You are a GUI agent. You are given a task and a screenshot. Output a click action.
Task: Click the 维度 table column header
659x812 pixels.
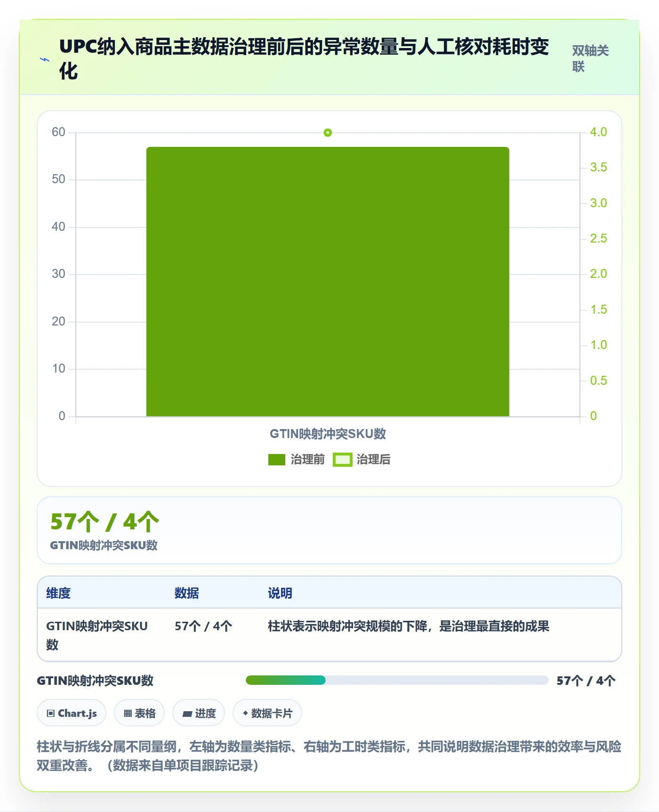[58, 593]
